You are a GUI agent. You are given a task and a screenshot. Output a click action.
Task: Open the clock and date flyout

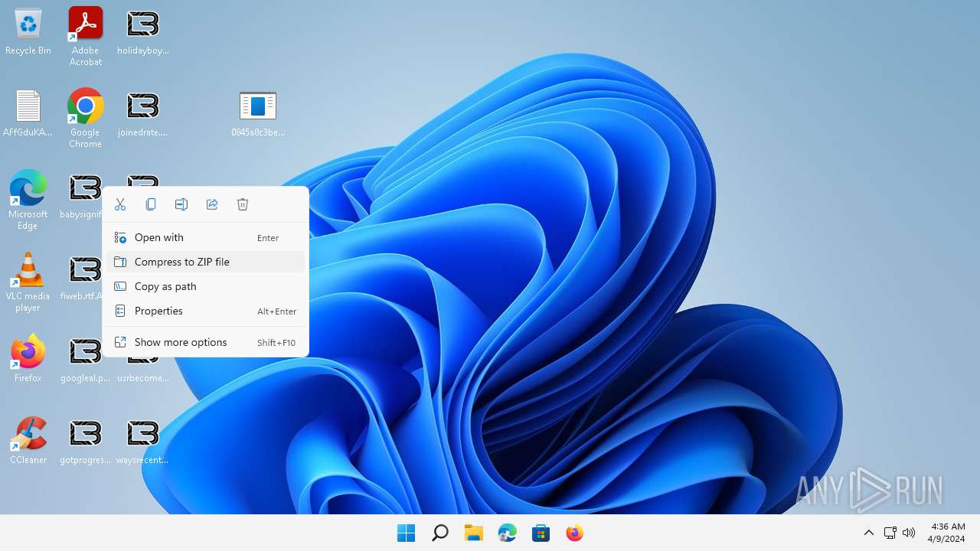point(948,533)
